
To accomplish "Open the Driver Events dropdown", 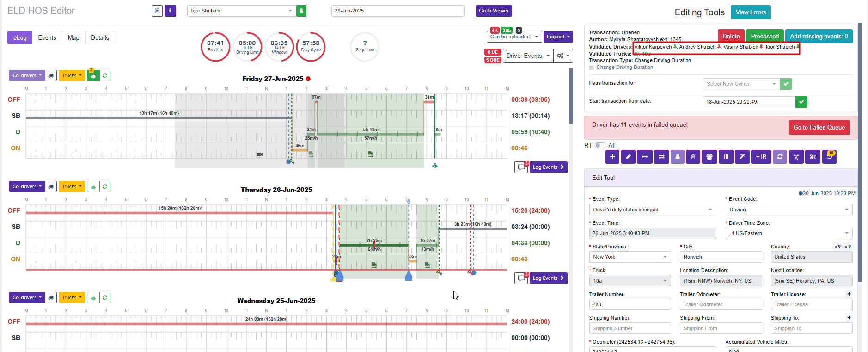I will (x=528, y=56).
